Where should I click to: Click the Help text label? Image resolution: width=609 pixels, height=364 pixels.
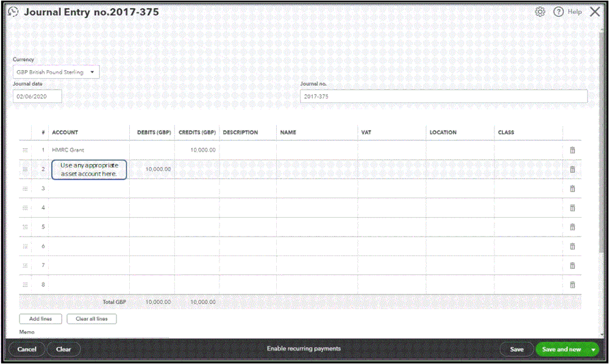pyautogui.click(x=574, y=12)
